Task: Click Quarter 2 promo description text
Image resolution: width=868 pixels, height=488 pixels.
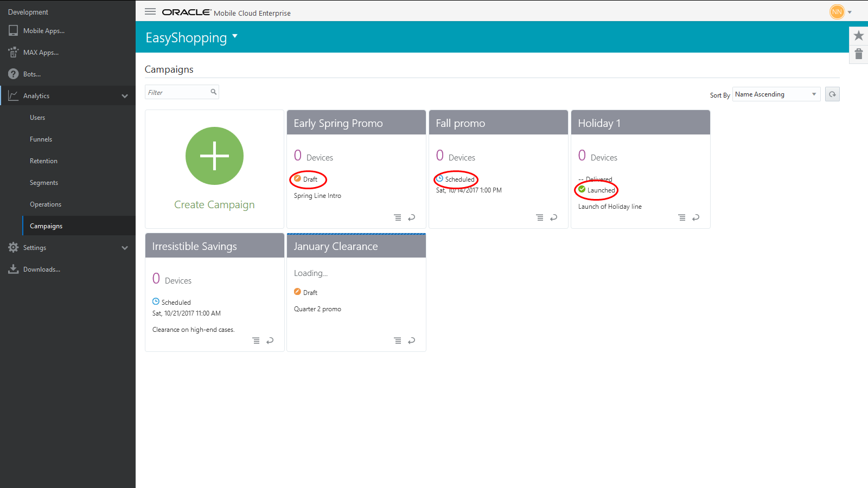Action: pos(317,309)
